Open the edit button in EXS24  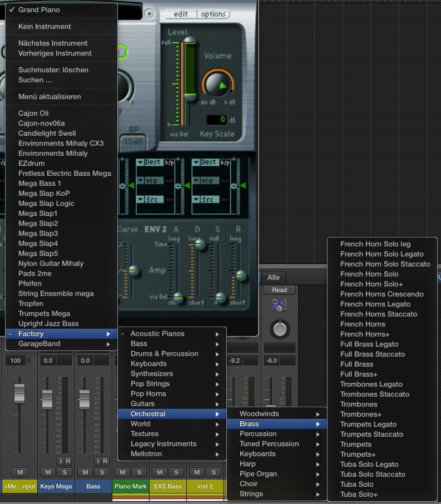[x=180, y=14]
